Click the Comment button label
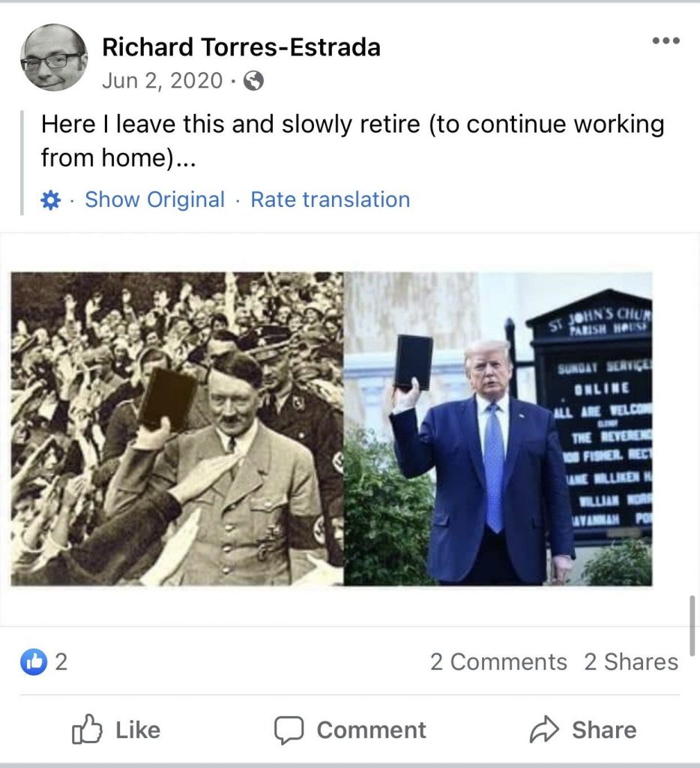This screenshot has height=768, width=700. 371,730
